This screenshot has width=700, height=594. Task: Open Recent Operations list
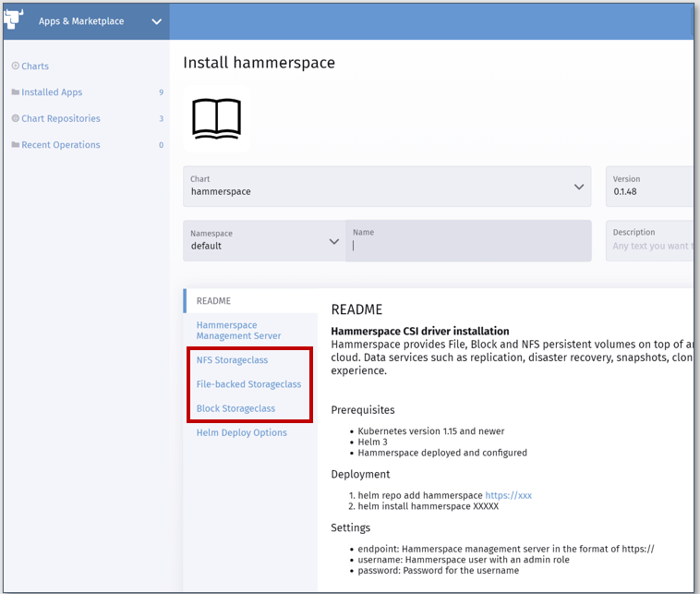point(61,145)
